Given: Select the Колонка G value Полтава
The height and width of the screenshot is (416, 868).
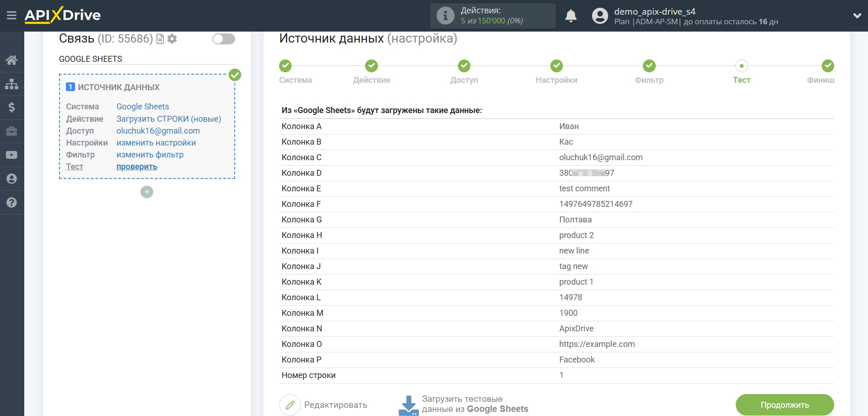Looking at the screenshot, I should (575, 220).
